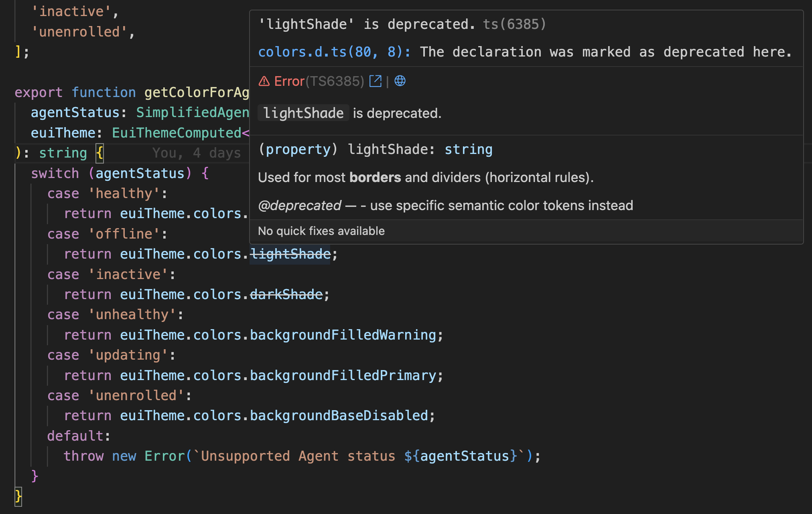Viewport: 812px width, 514px height.
Task: Click the red warning triangle icon
Action: [x=264, y=81]
